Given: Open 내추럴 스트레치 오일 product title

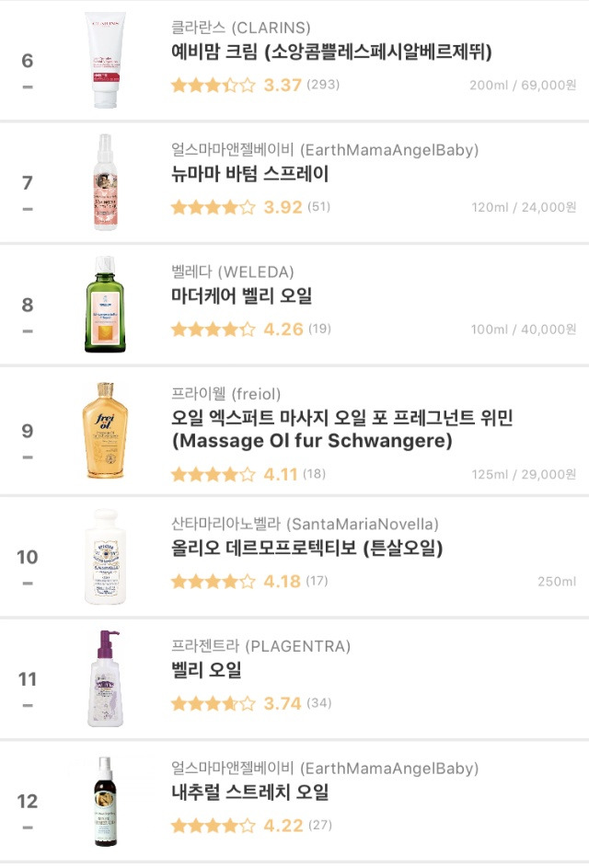Looking at the screenshot, I should tap(249, 793).
